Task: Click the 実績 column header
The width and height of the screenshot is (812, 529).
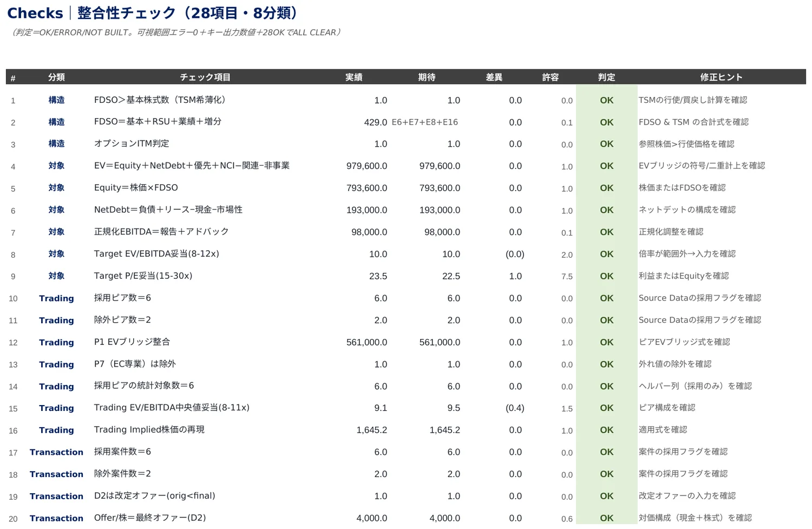Action: click(354, 77)
